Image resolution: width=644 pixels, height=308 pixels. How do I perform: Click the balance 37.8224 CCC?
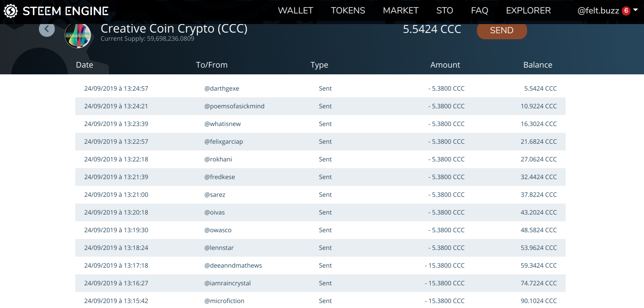[x=539, y=195]
